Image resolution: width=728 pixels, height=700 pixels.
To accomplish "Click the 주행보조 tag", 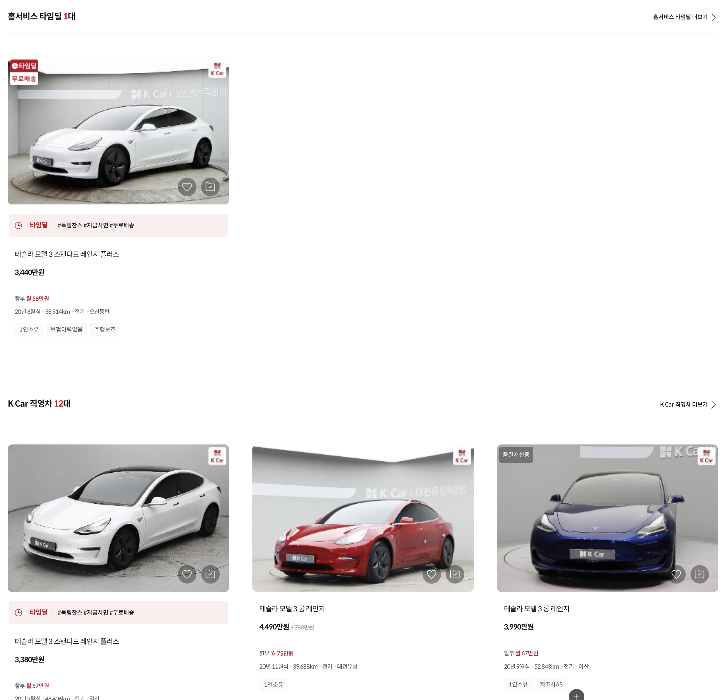I will pos(105,329).
